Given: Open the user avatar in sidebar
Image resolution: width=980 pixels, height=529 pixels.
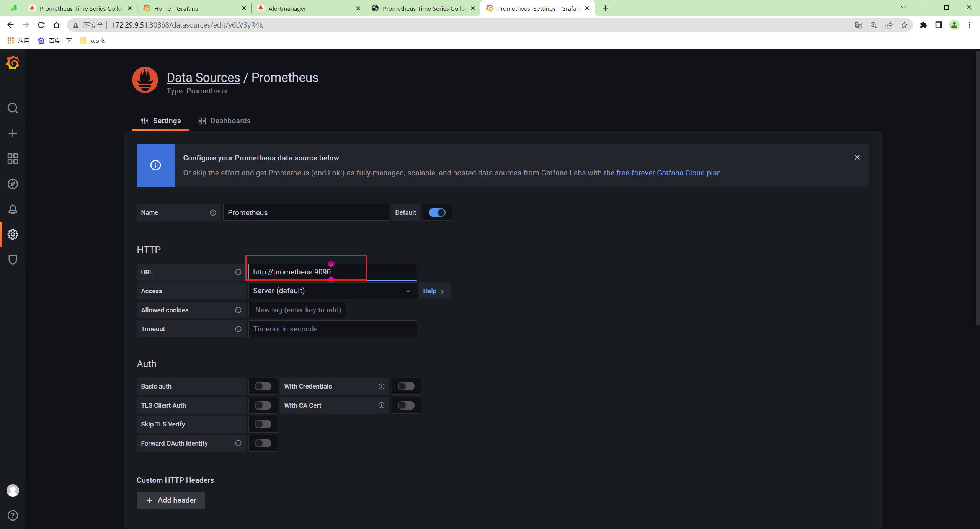Looking at the screenshot, I should point(13,490).
